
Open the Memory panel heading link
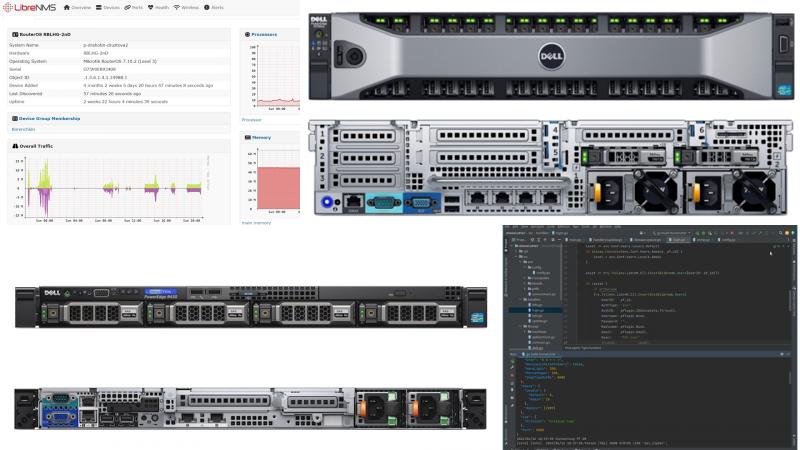(x=261, y=137)
